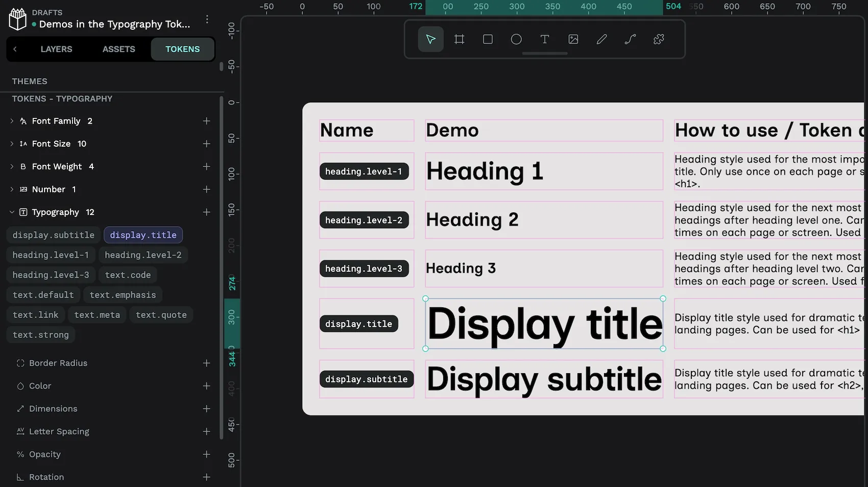Image resolution: width=868 pixels, height=487 pixels.
Task: Select the Board creation tool
Action: point(459,39)
